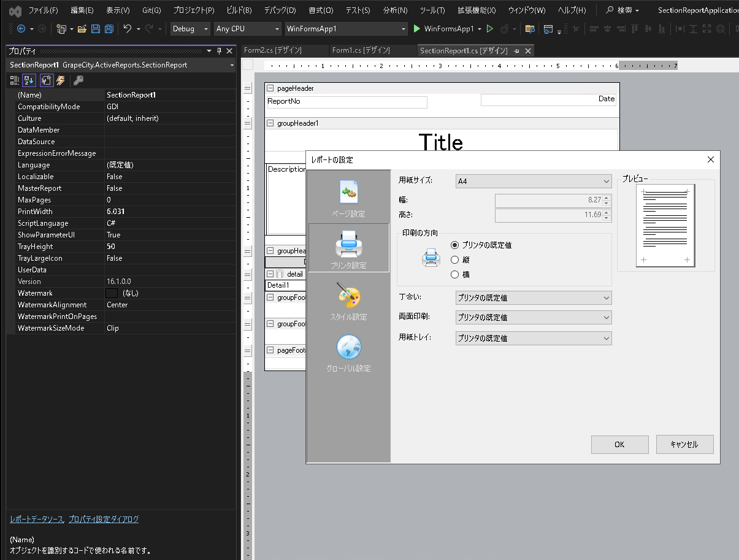Screen dimensions: 739x560
Task: Open the ページ設定 section icon
Action: [x=348, y=193]
